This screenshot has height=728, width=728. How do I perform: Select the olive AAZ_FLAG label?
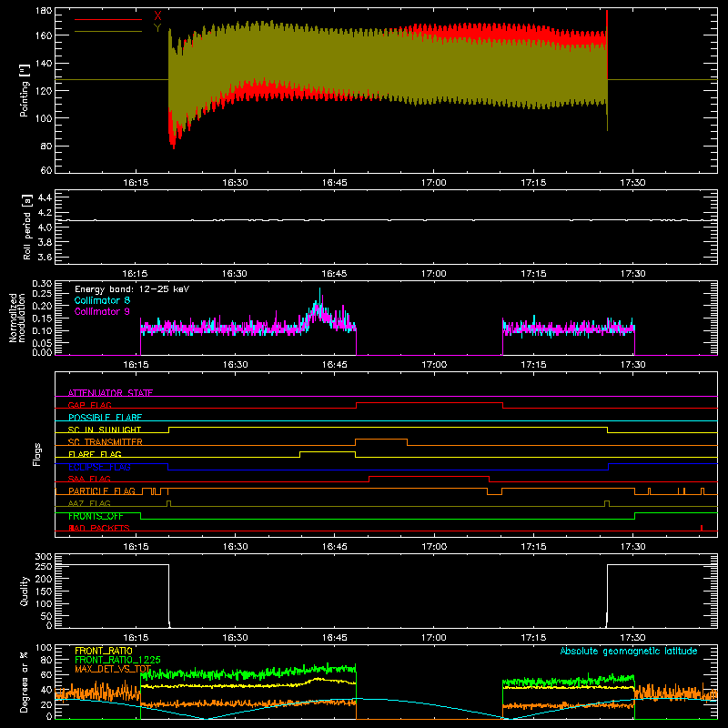(x=89, y=503)
